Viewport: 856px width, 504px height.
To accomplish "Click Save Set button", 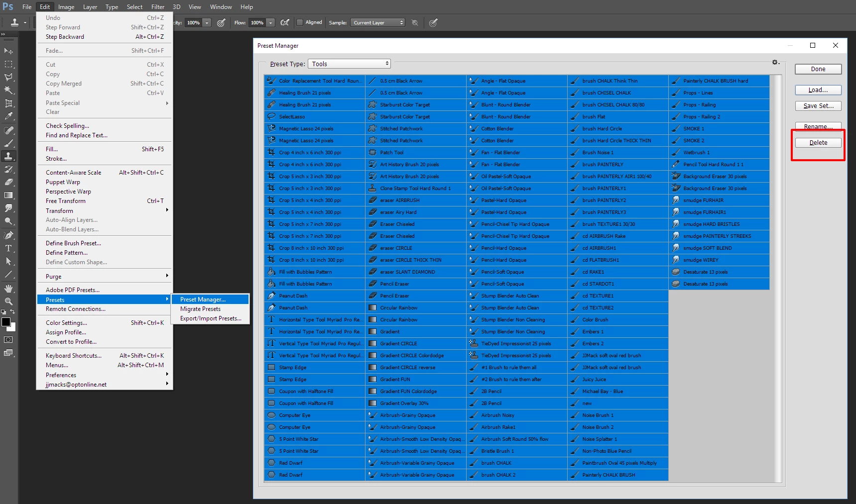I will [818, 106].
